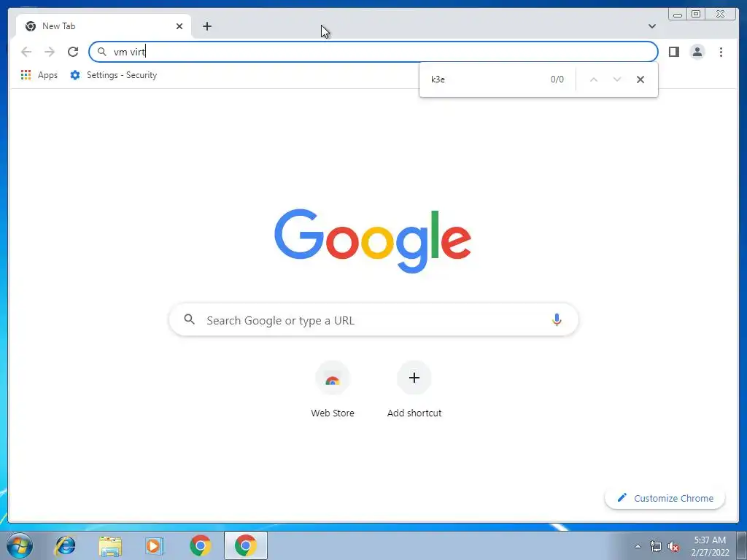The height and width of the screenshot is (560, 747).
Task: Select the New Tab tab
Action: [x=104, y=26]
